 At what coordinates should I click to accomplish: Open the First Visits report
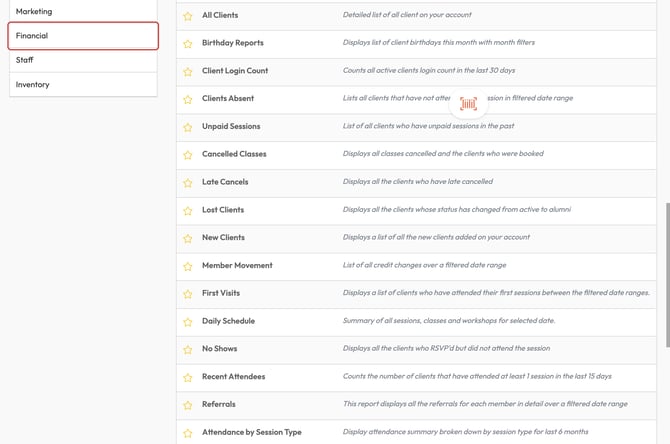click(x=221, y=293)
